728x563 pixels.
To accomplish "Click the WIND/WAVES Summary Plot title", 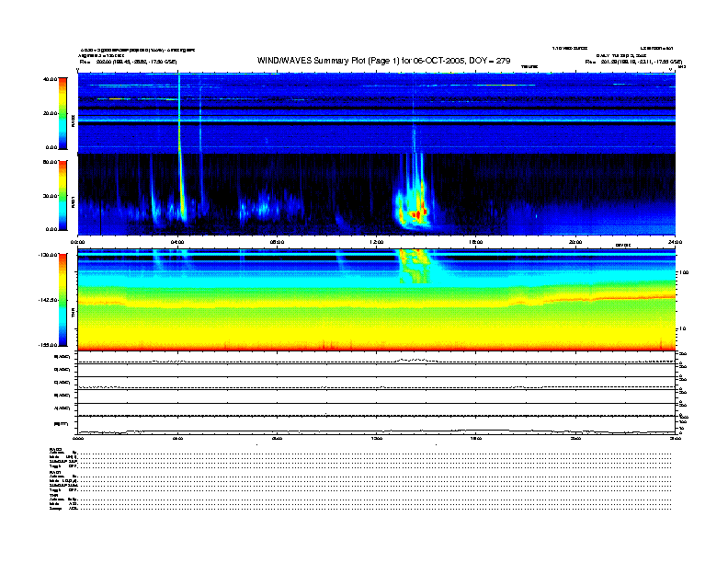I will [384, 61].
